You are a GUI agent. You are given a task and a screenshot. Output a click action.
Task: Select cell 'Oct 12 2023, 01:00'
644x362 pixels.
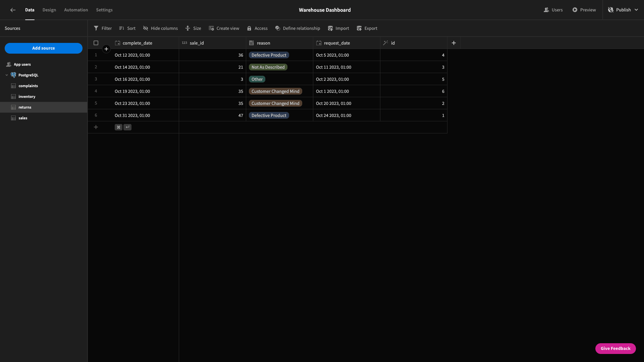click(x=145, y=55)
